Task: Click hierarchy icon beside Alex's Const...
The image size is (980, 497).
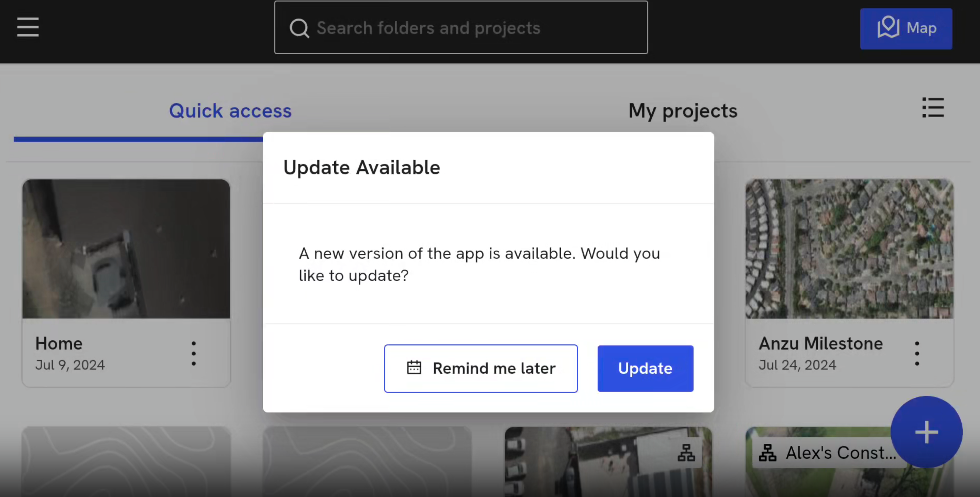Action: (x=767, y=453)
